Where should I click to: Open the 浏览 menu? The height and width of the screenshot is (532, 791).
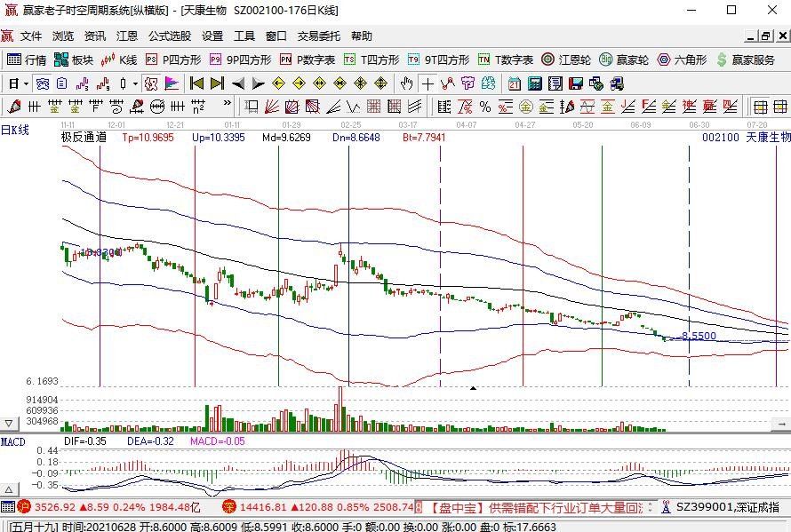coord(63,36)
